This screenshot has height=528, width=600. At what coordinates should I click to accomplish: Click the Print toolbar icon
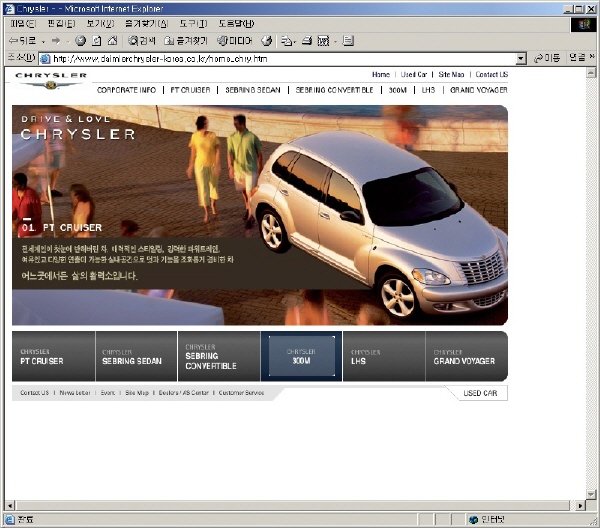point(309,41)
